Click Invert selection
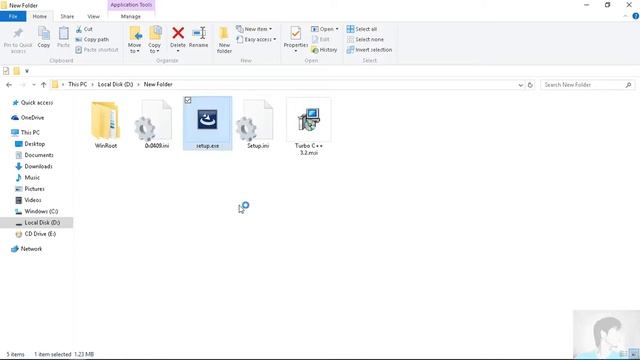The height and width of the screenshot is (360, 640). pyautogui.click(x=369, y=50)
